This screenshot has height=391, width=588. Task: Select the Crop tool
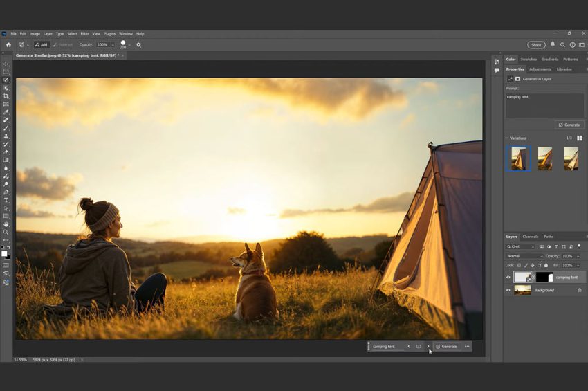click(x=6, y=96)
